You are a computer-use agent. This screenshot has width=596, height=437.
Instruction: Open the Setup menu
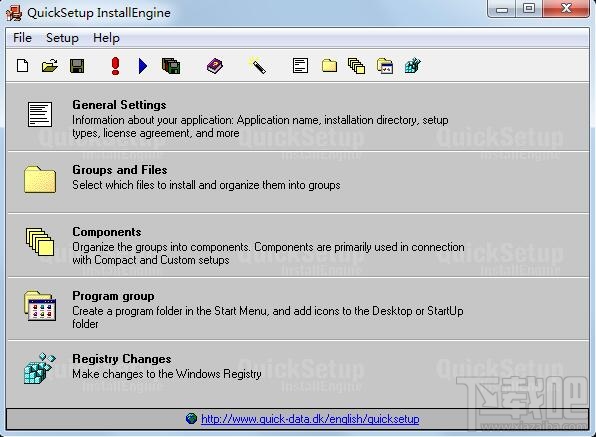tap(62, 38)
